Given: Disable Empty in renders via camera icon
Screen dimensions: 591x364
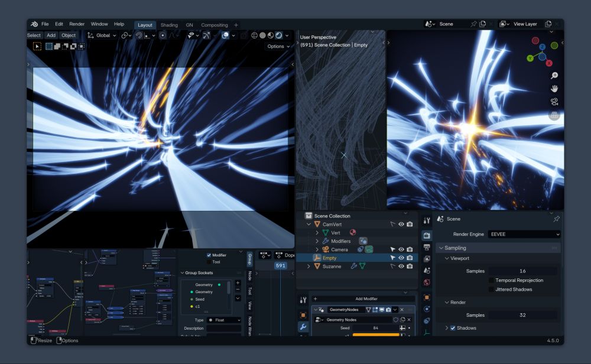Looking at the screenshot, I should [x=410, y=258].
